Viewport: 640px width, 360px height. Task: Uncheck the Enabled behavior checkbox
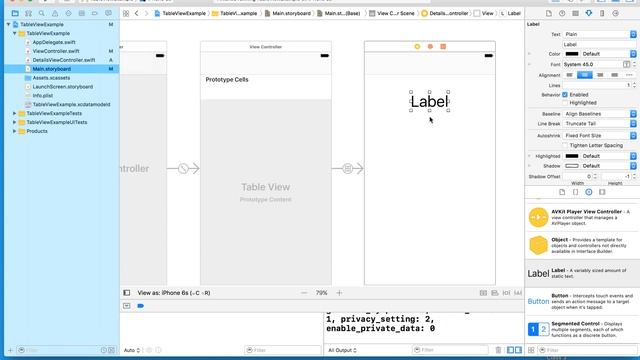tap(565, 95)
